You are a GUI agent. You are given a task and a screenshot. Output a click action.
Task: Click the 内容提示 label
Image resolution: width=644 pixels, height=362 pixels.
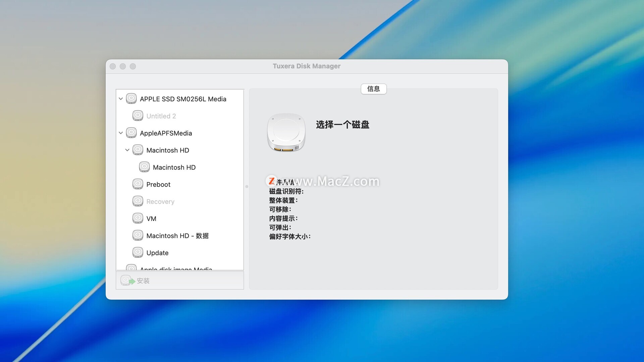pos(283,219)
